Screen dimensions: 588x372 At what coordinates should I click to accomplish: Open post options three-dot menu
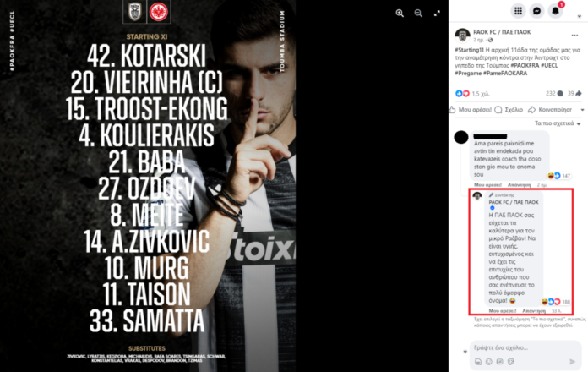575,35
